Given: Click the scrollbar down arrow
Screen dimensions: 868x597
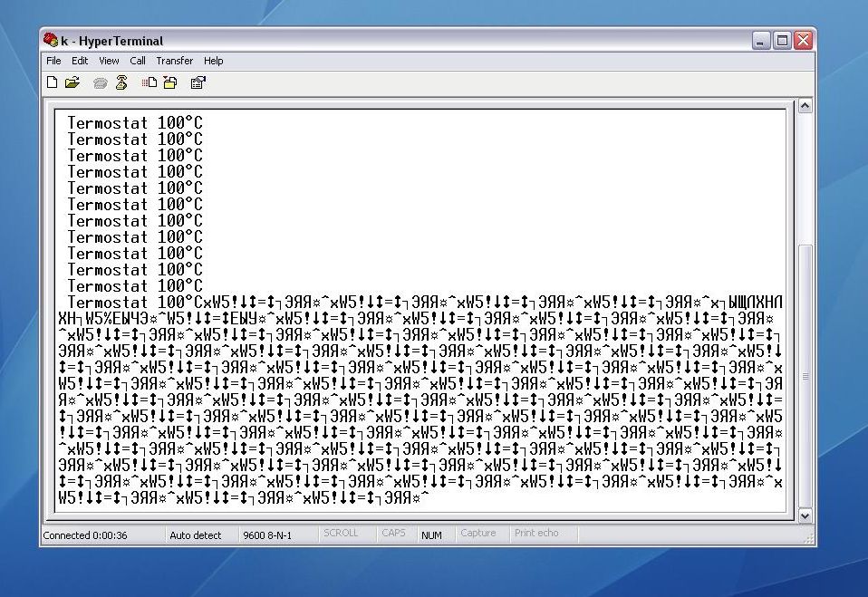Looking at the screenshot, I should pyautogui.click(x=805, y=515).
